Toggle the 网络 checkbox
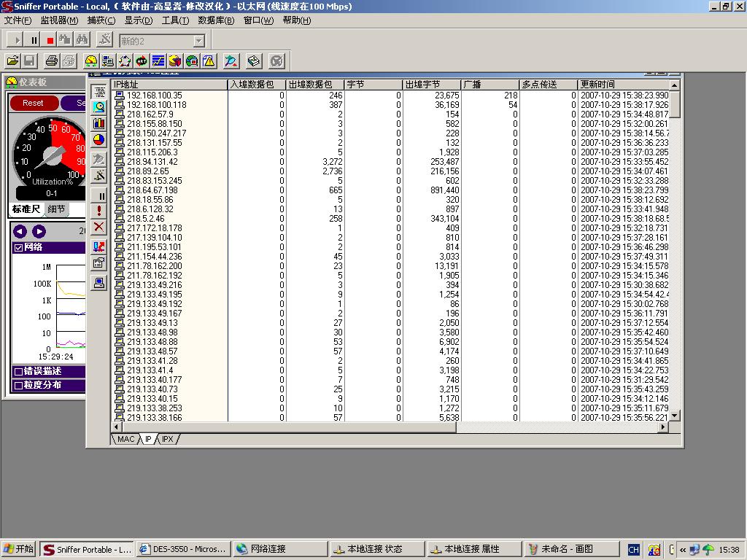 click(19, 248)
